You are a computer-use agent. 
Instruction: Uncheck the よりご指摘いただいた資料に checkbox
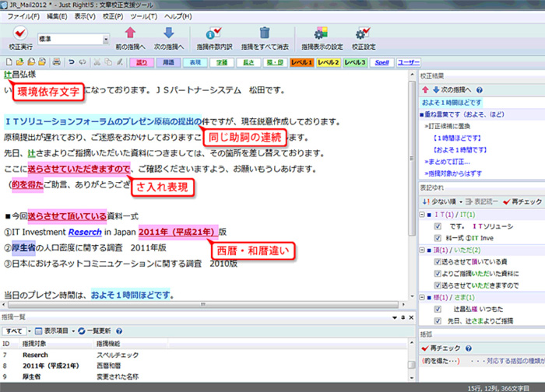coord(438,274)
